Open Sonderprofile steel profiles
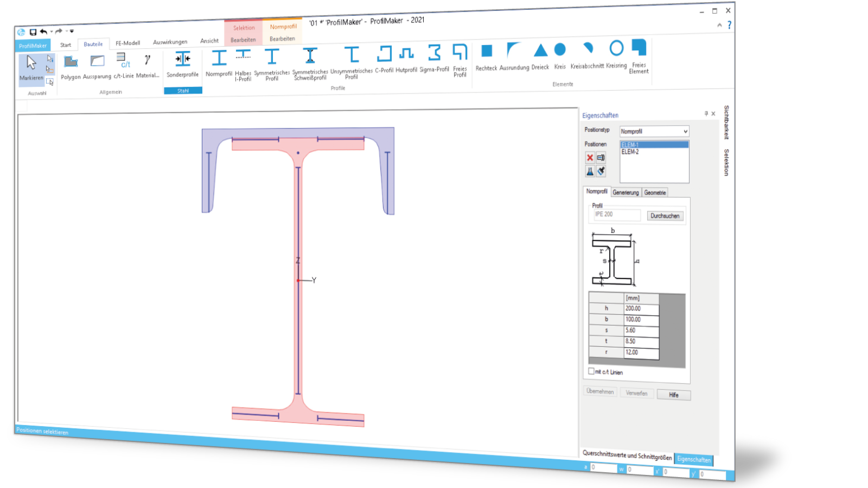 183,65
